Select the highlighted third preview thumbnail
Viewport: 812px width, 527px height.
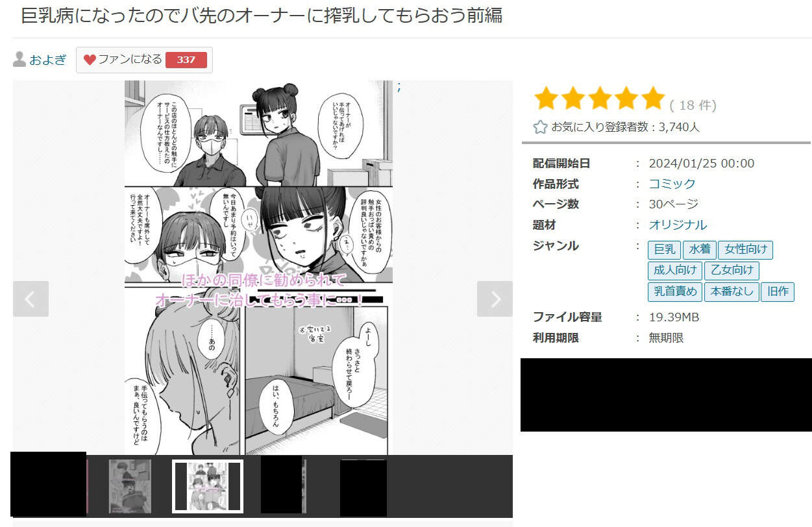pyautogui.click(x=208, y=486)
